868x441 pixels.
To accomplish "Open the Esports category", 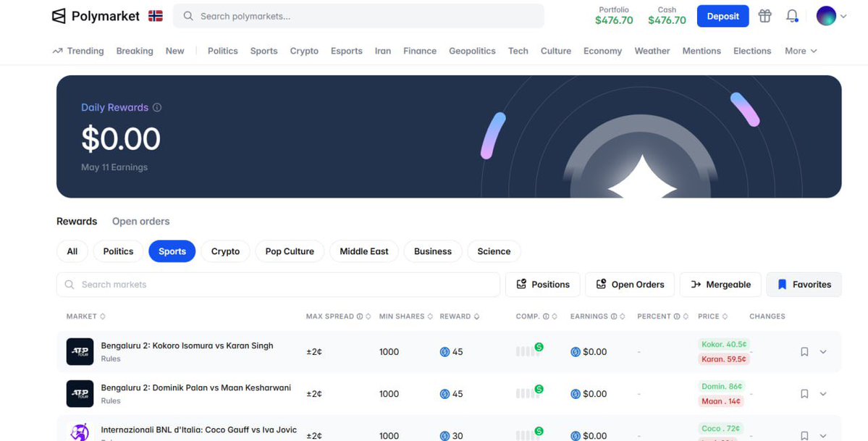I will pos(347,51).
